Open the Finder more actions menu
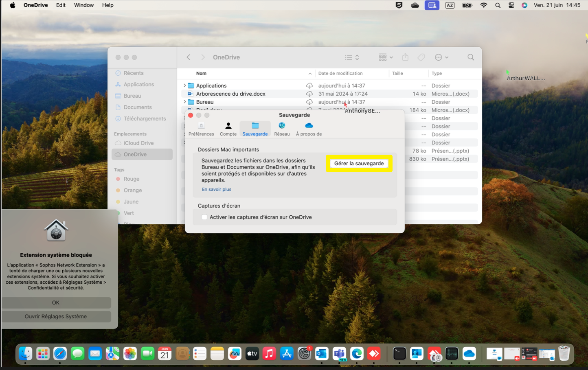The image size is (588, 370). click(441, 57)
